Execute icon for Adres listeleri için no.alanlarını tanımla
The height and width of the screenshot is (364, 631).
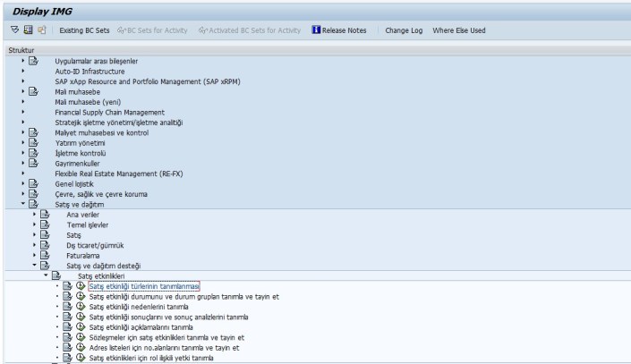point(81,347)
